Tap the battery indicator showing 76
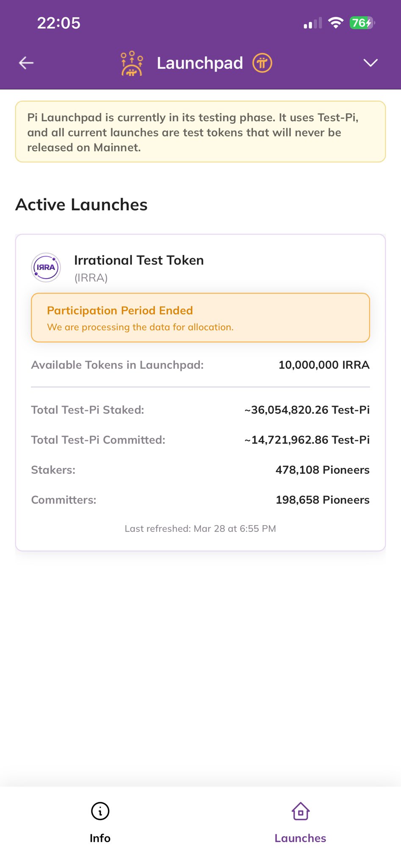Viewport: 401px width, 868px height. [362, 23]
